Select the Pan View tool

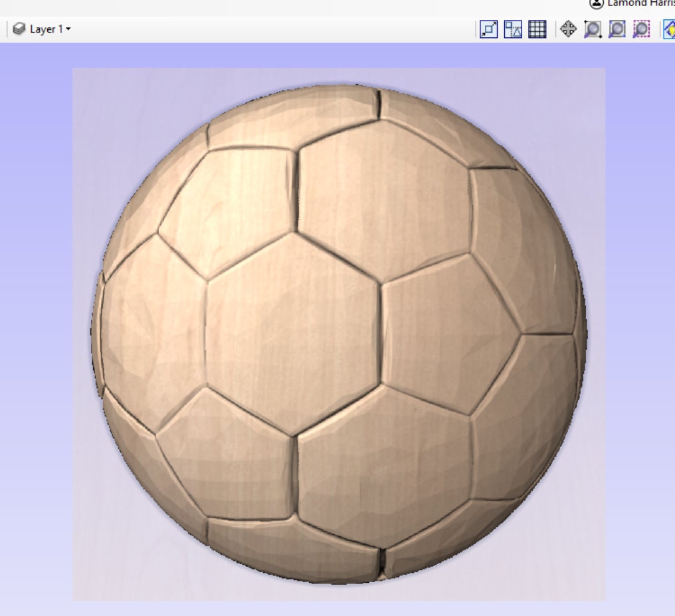point(568,29)
